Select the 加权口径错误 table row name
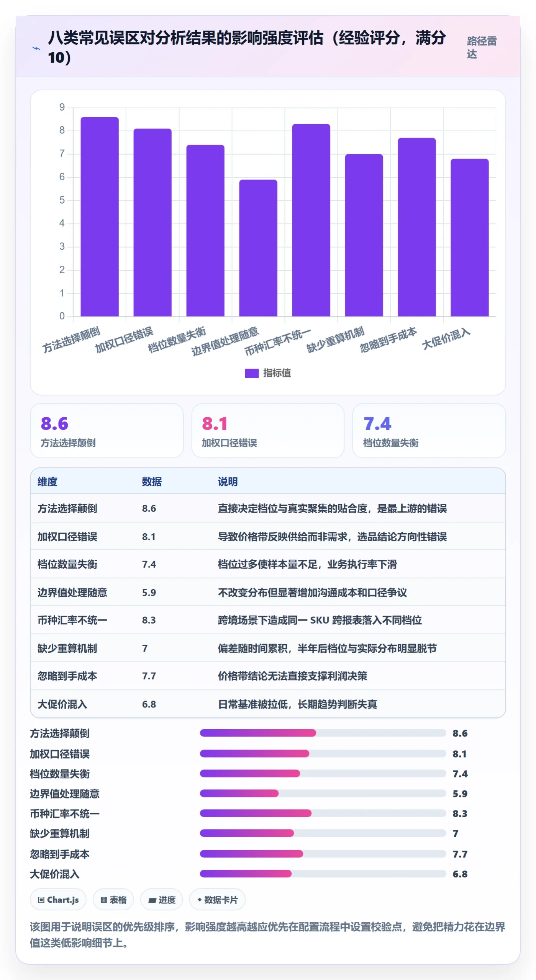The image size is (536, 980). [67, 537]
